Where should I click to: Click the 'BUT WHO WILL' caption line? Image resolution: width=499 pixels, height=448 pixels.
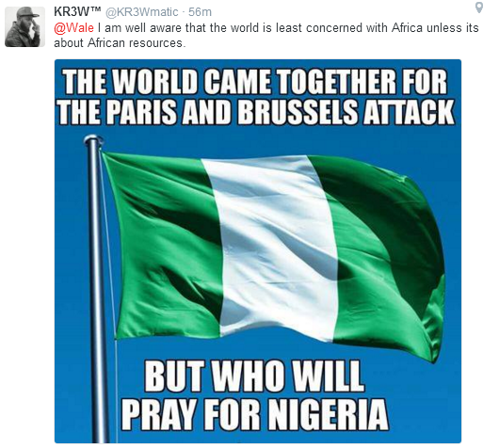point(254,376)
